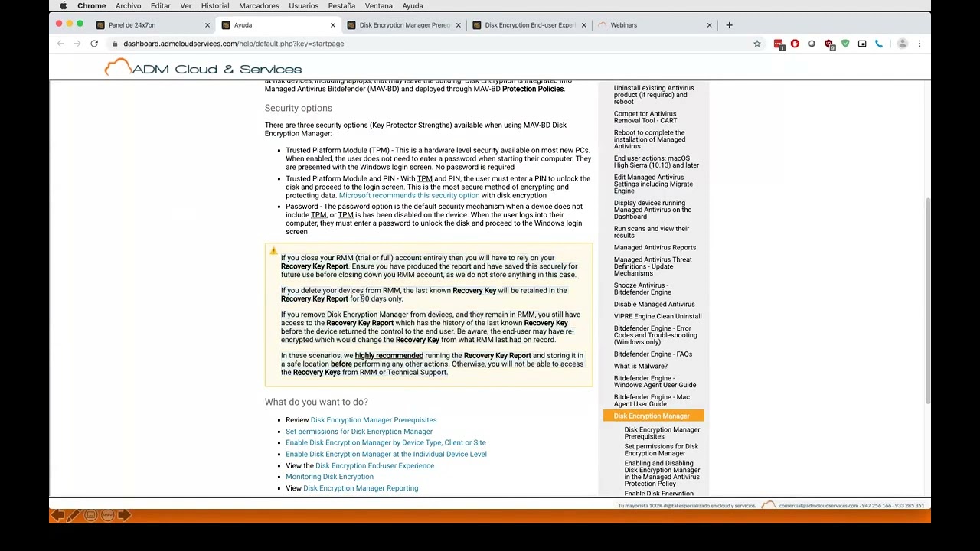
Task: Open 'Bitdefender Engine - Windows Agent User Guide' item
Action: click(x=655, y=381)
